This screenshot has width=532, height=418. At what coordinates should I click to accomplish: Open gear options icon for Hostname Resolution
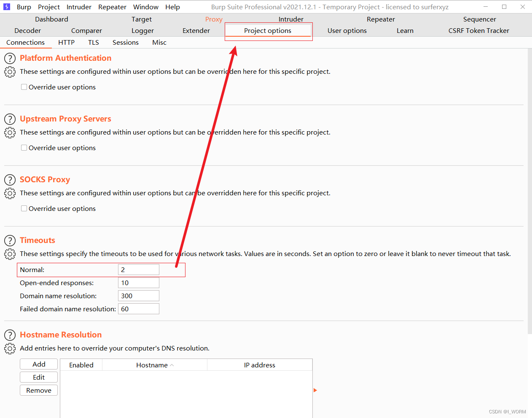coord(10,348)
